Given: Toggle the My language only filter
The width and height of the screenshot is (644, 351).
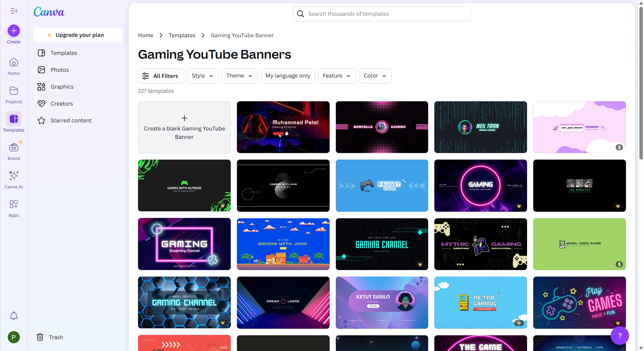Looking at the screenshot, I should (288, 76).
